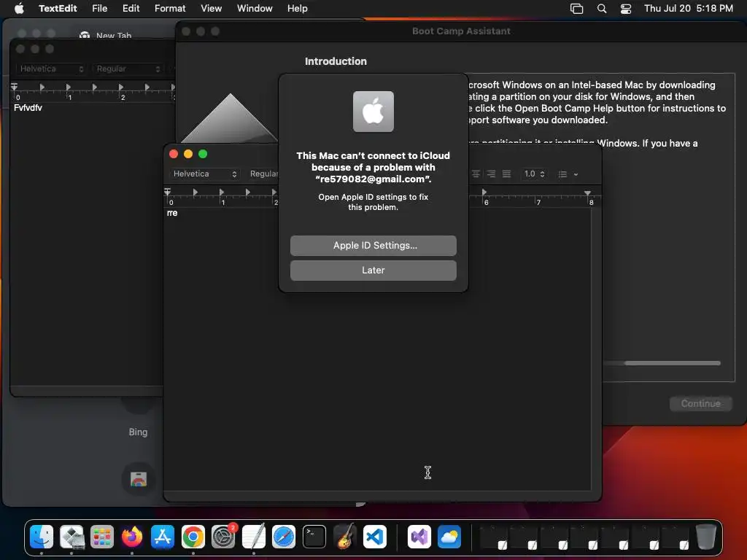Click Continue in Boot Camp Assistant

700,403
